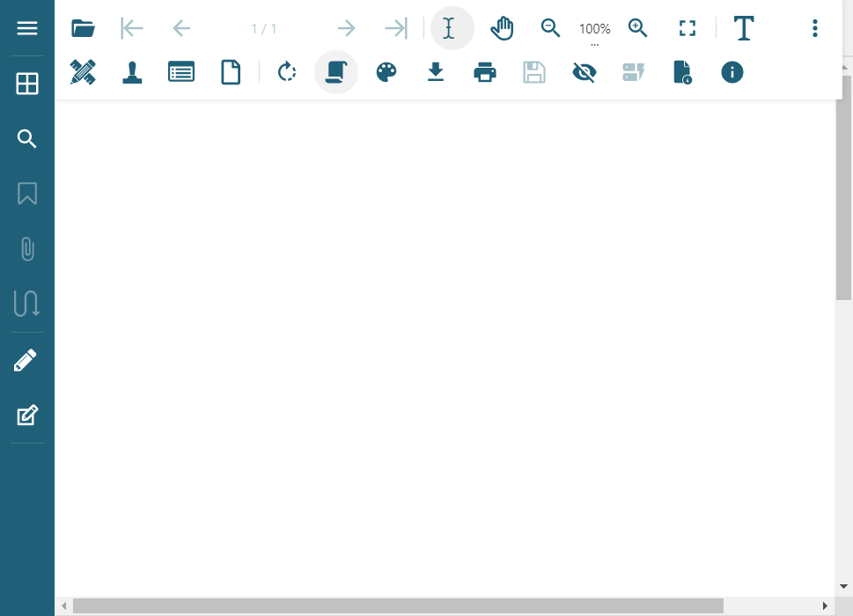Rotate the page clockwise

coord(287,72)
